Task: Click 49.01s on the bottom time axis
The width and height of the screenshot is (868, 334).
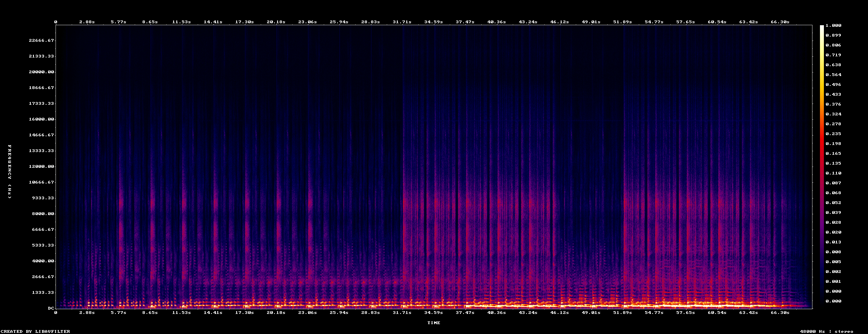Action: pyautogui.click(x=591, y=313)
